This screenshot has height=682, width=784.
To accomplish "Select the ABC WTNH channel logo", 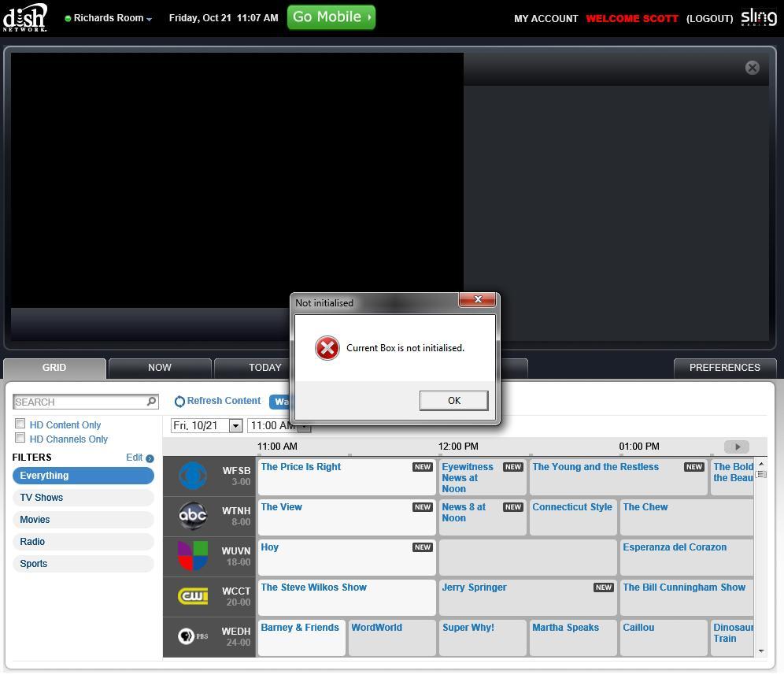I will click(193, 516).
